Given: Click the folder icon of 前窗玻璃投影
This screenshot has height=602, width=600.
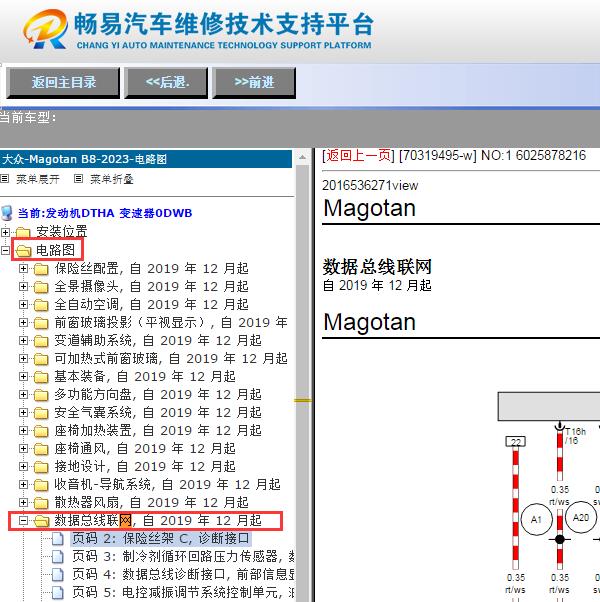Looking at the screenshot, I should (41, 323).
